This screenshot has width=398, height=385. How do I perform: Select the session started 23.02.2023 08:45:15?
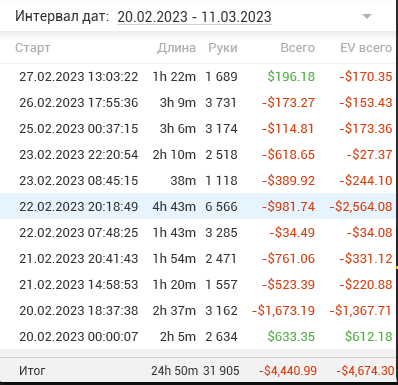[x=198, y=181]
